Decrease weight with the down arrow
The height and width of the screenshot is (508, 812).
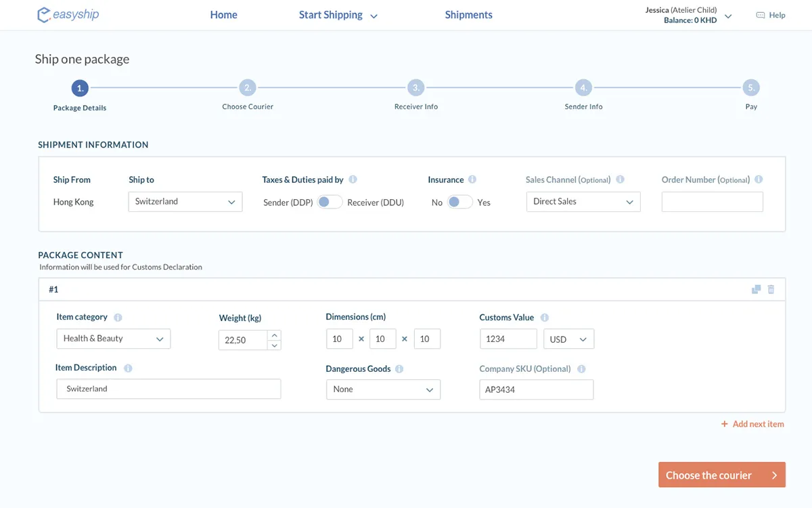(274, 345)
